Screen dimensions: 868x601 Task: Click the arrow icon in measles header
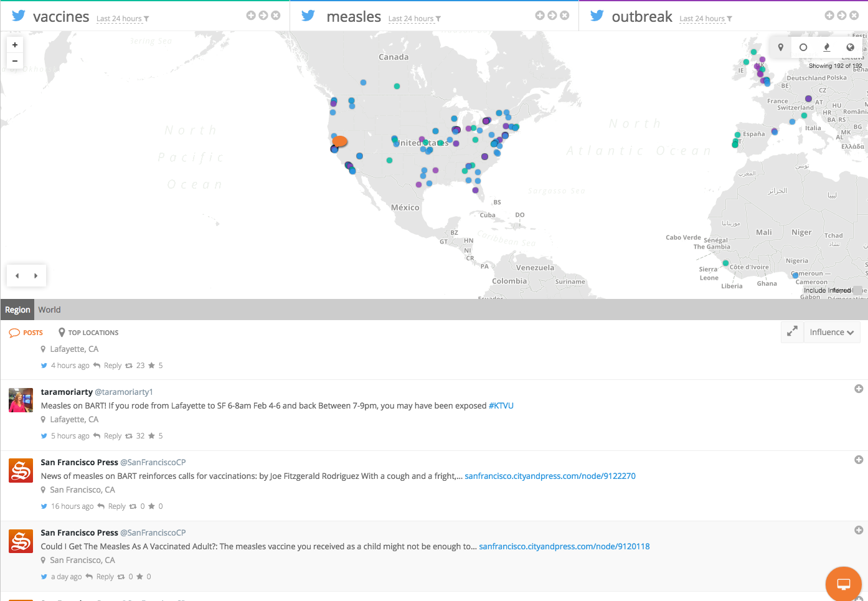[x=552, y=16]
